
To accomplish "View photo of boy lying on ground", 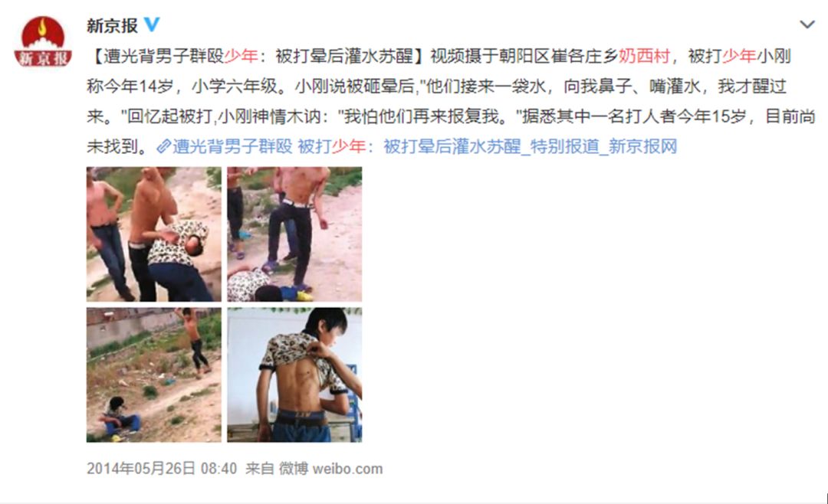I will click(x=294, y=234).
